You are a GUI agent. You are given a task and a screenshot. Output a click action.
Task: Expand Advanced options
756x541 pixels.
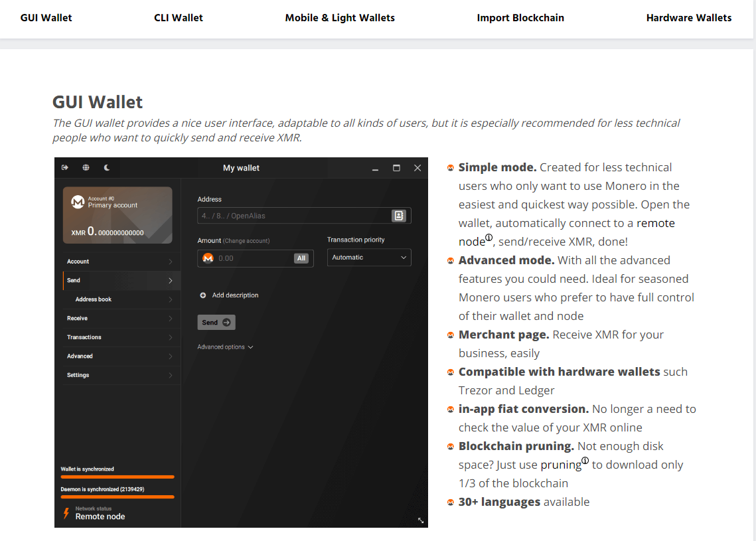pos(225,347)
